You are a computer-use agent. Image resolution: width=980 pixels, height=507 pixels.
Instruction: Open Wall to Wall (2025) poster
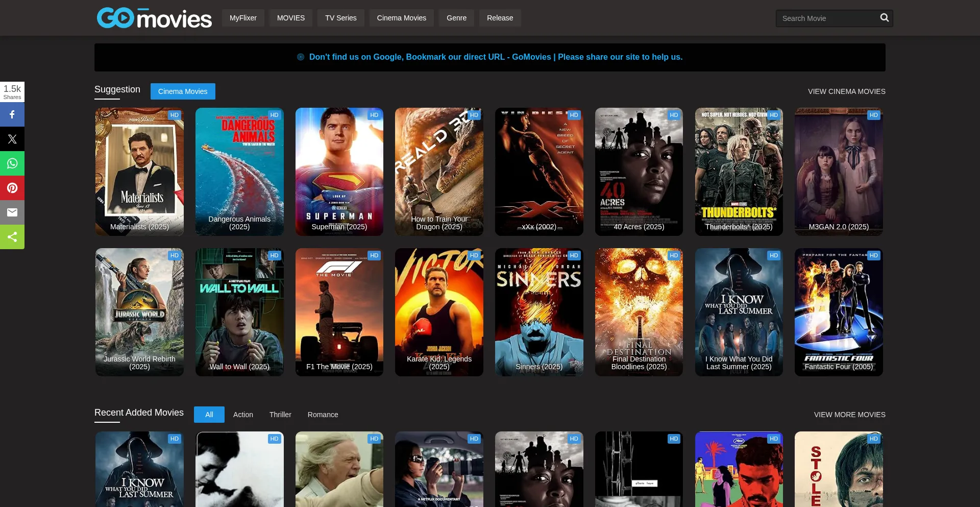pos(239,312)
